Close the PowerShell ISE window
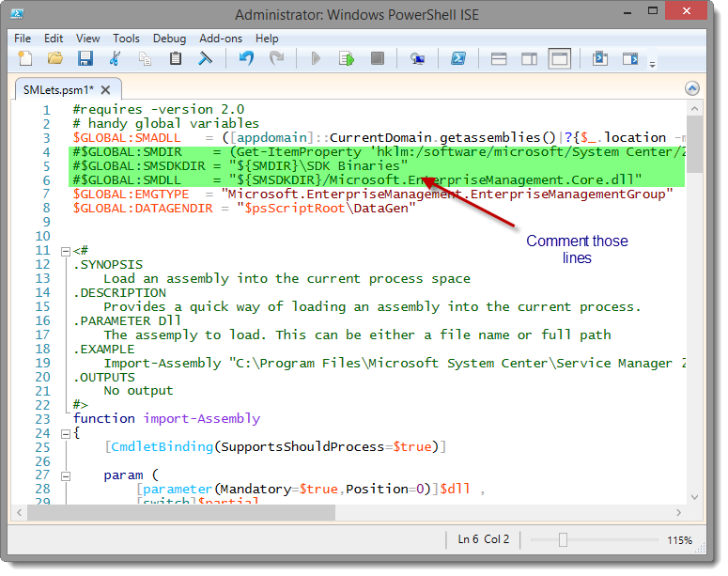Image resolution: width=728 pixels, height=576 pixels. pos(687,11)
